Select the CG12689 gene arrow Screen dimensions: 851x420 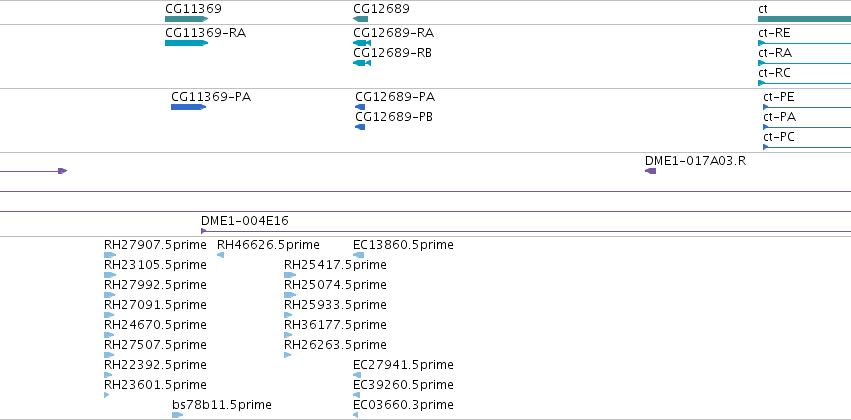pyautogui.click(x=360, y=19)
